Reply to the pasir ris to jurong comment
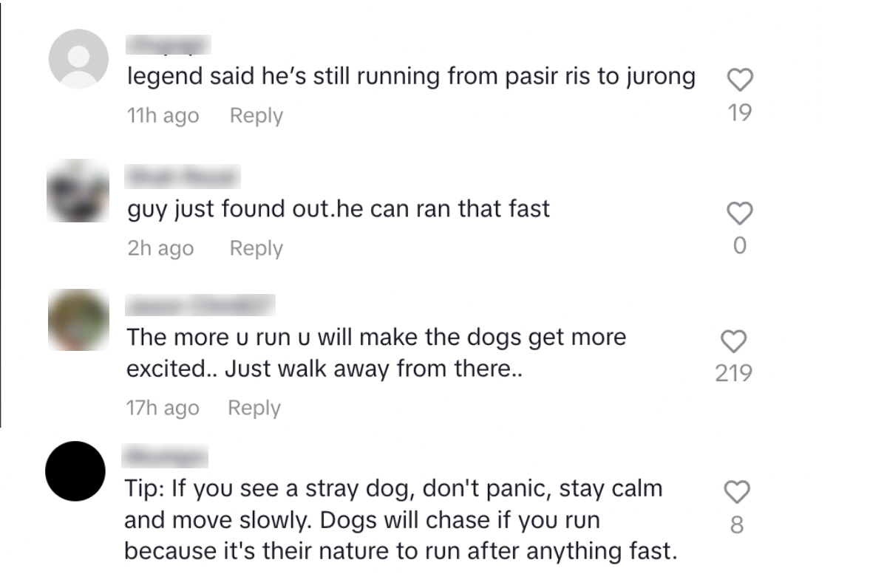The image size is (887, 588). click(256, 116)
